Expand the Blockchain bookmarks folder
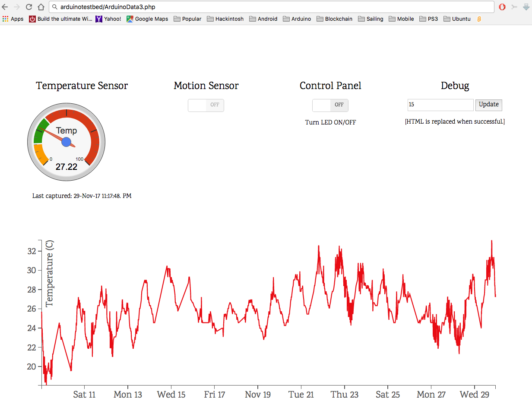 pyautogui.click(x=334, y=19)
